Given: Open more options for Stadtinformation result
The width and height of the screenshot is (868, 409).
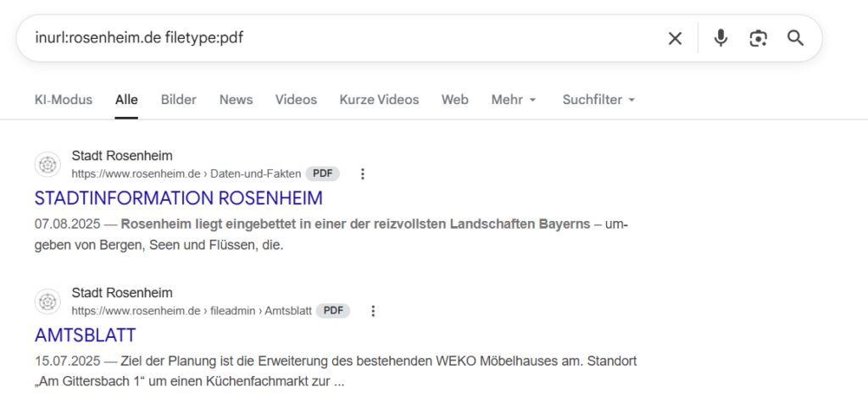Looking at the screenshot, I should [x=363, y=174].
